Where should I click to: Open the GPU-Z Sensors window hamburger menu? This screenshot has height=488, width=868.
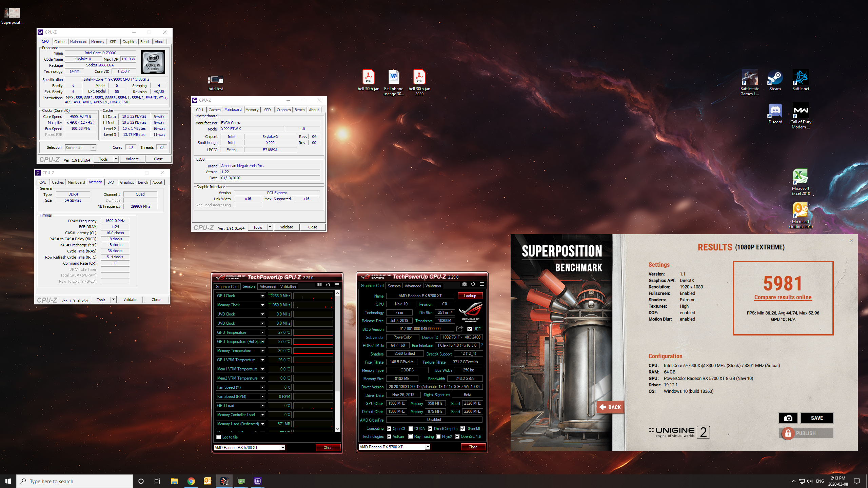(337, 285)
